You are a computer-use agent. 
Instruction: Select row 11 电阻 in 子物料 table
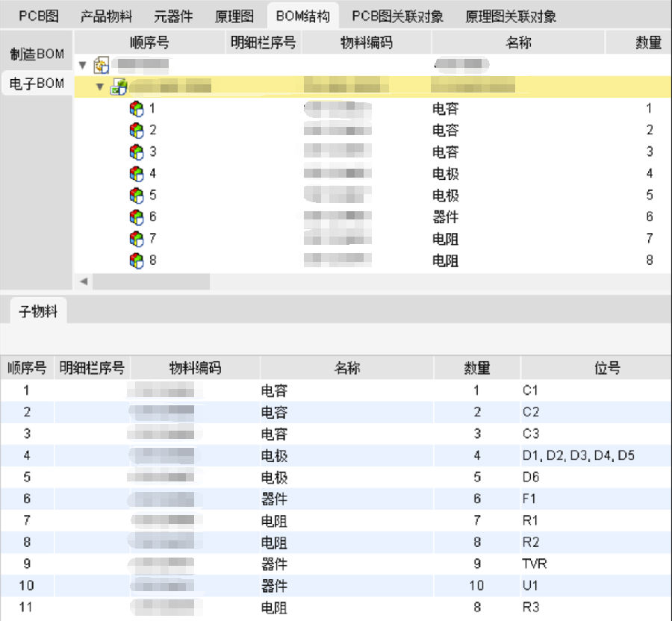tap(336, 608)
